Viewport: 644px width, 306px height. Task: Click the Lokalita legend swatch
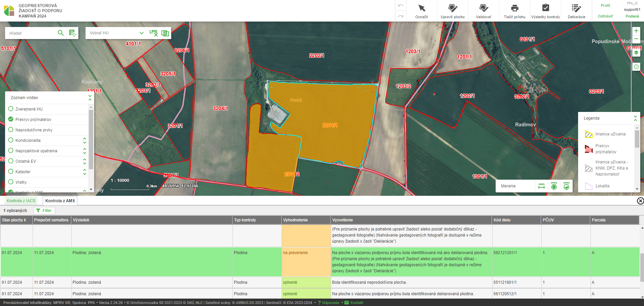point(588,186)
